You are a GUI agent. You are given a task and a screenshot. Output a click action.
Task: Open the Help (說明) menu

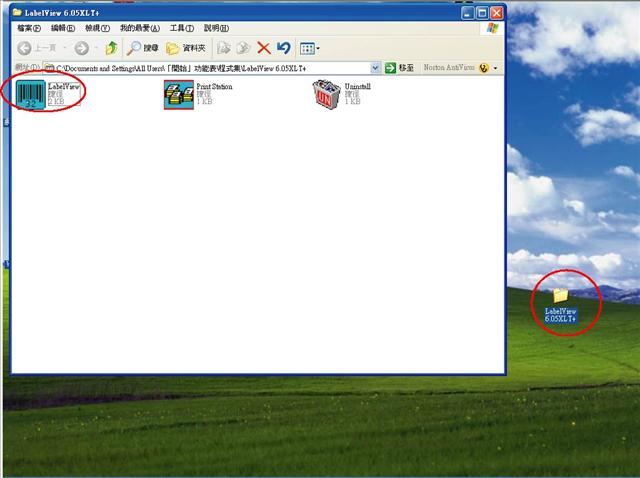(x=216, y=28)
